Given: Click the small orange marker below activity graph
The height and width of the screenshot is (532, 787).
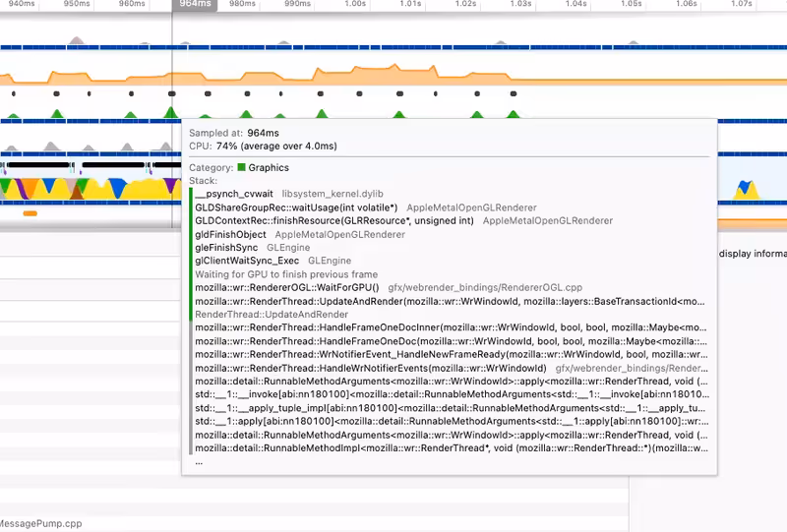Looking at the screenshot, I should [x=30, y=212].
